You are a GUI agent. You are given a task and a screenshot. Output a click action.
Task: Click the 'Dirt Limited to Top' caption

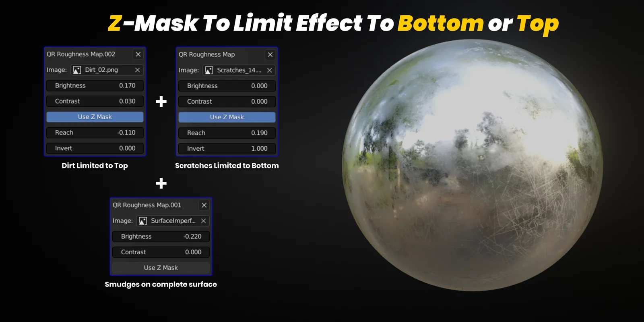point(95,166)
